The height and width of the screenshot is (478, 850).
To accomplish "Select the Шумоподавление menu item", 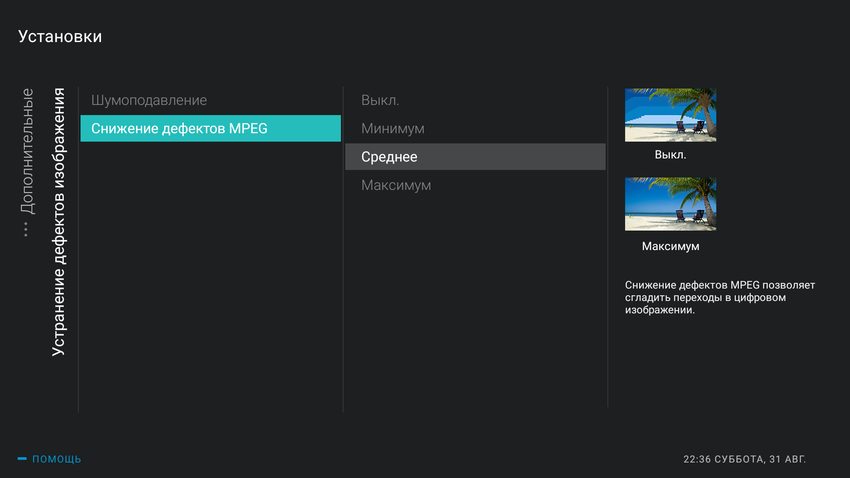I will [149, 100].
